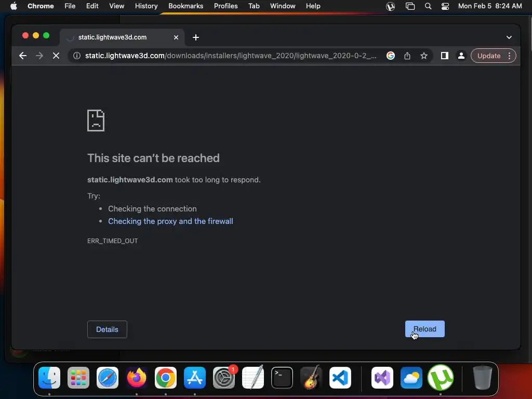532x399 pixels.
Task: Click the screen mirroring icon in menu bar
Action: click(x=410, y=6)
